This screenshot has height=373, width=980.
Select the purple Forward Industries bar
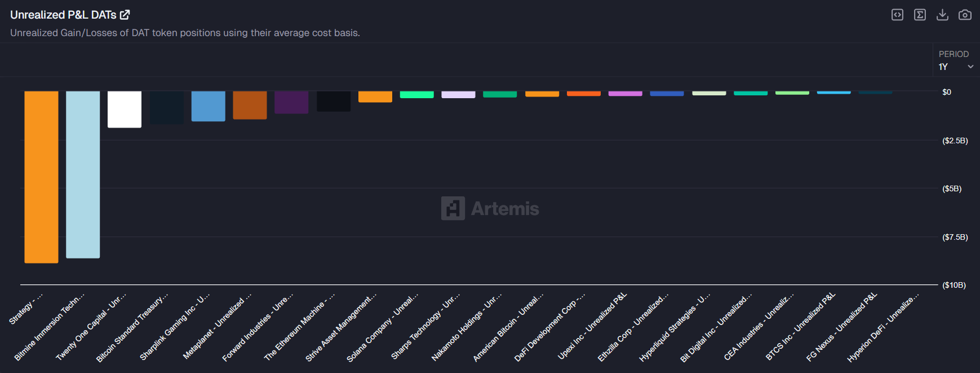pos(291,102)
